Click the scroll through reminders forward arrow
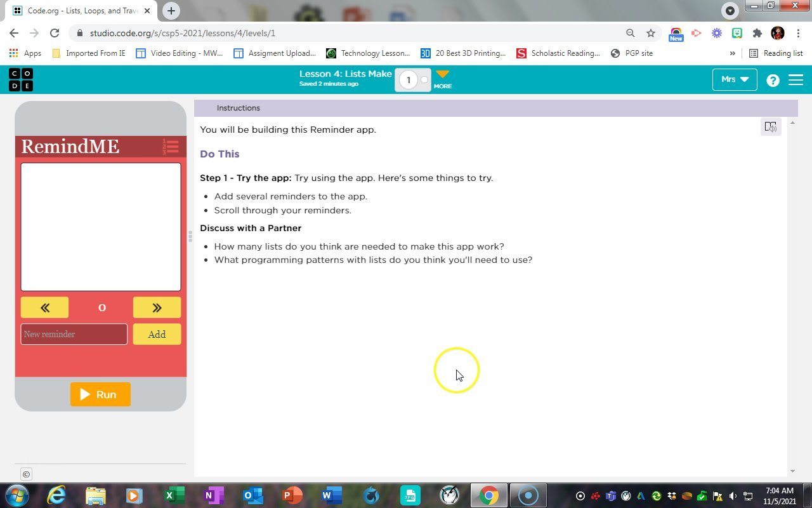Image resolution: width=812 pixels, height=508 pixels. [157, 307]
